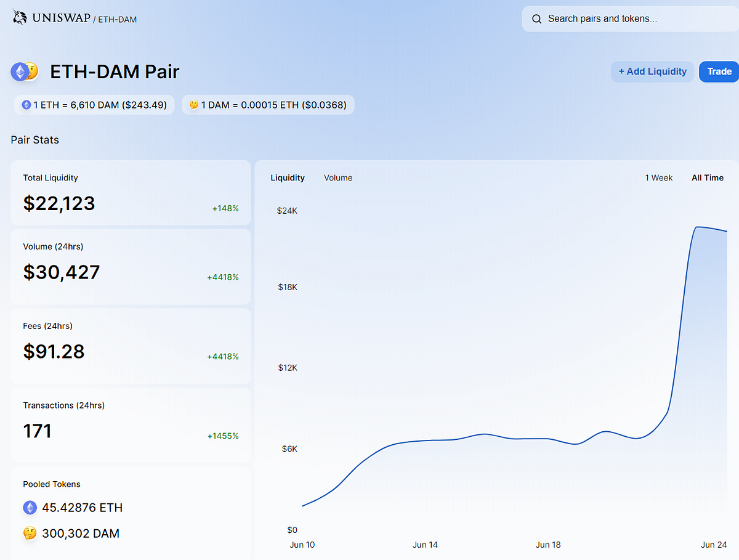This screenshot has height=560, width=739.
Task: Click the $6K y-axis label
Action: click(290, 449)
